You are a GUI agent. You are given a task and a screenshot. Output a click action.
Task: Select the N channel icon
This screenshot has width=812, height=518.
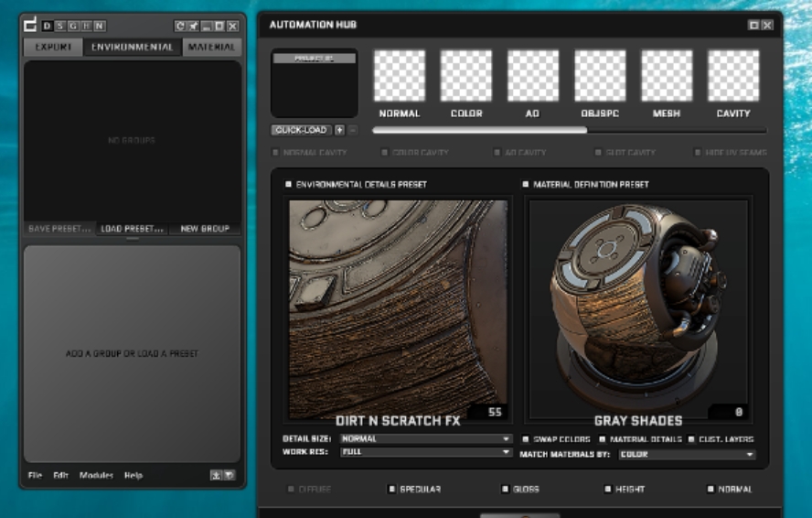click(x=99, y=26)
